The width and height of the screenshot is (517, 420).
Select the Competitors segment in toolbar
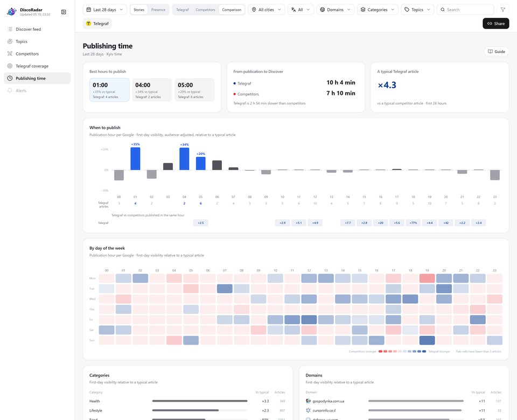point(205,10)
